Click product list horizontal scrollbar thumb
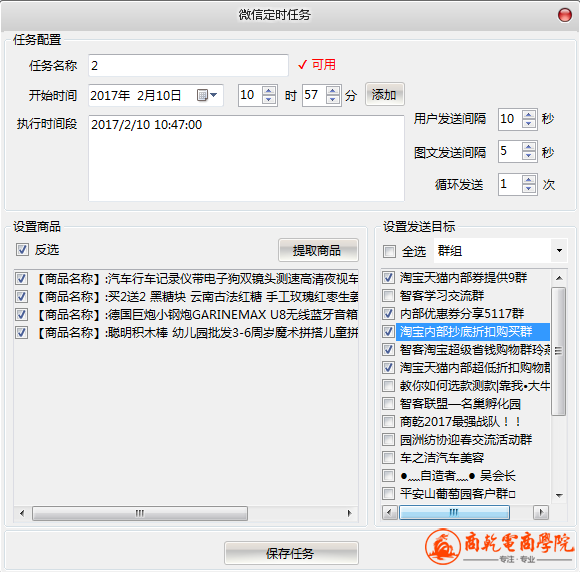 tap(140, 513)
